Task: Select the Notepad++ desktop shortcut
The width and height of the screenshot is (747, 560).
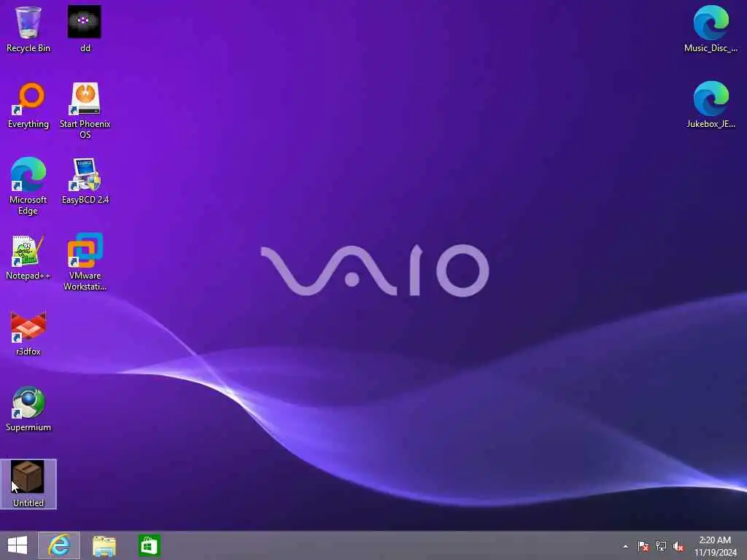Action: [28, 257]
